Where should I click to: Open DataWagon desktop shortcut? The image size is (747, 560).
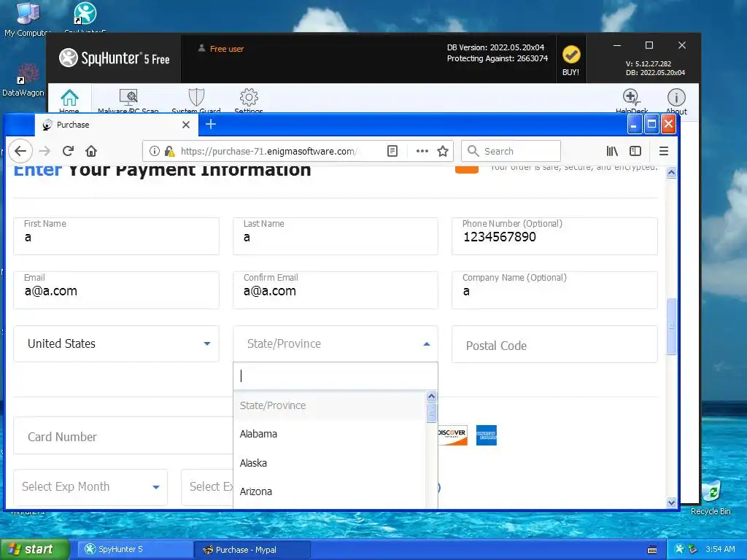click(23, 81)
